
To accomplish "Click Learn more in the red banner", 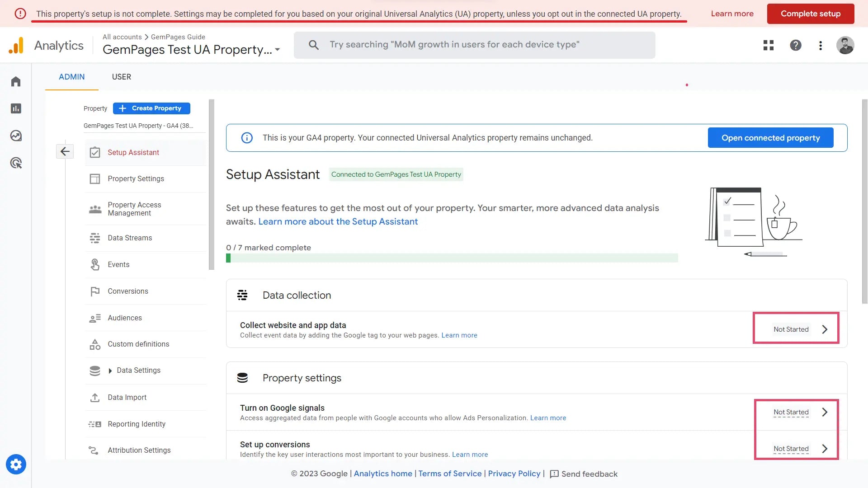I will click(732, 14).
